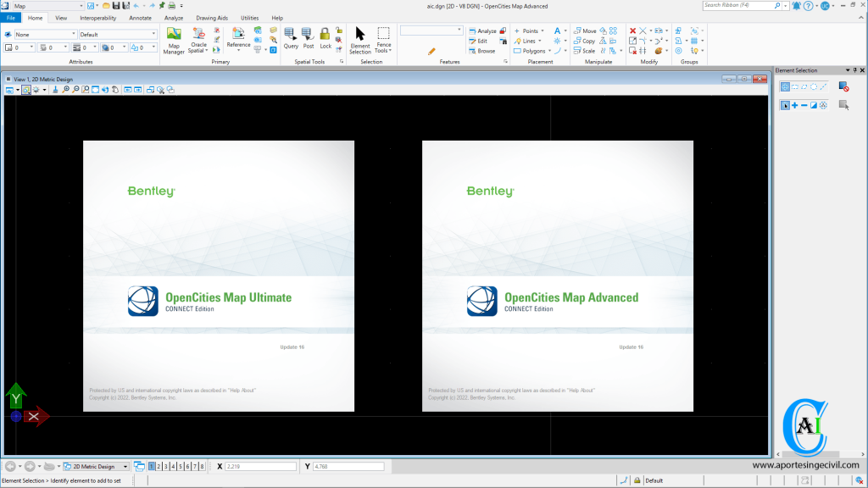Launch the Query spatial tool
Screen dimensions: 868x488
(291, 38)
